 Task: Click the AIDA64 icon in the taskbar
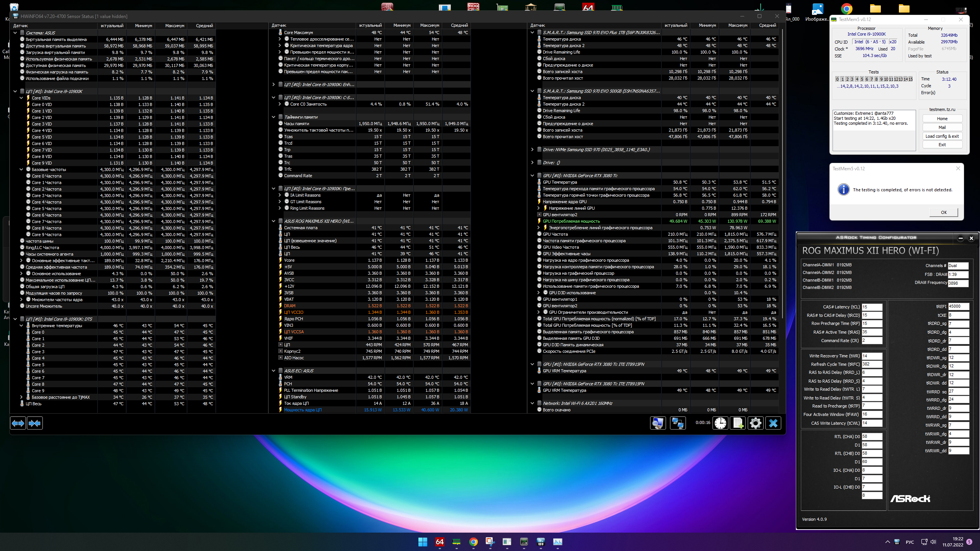[x=439, y=542]
